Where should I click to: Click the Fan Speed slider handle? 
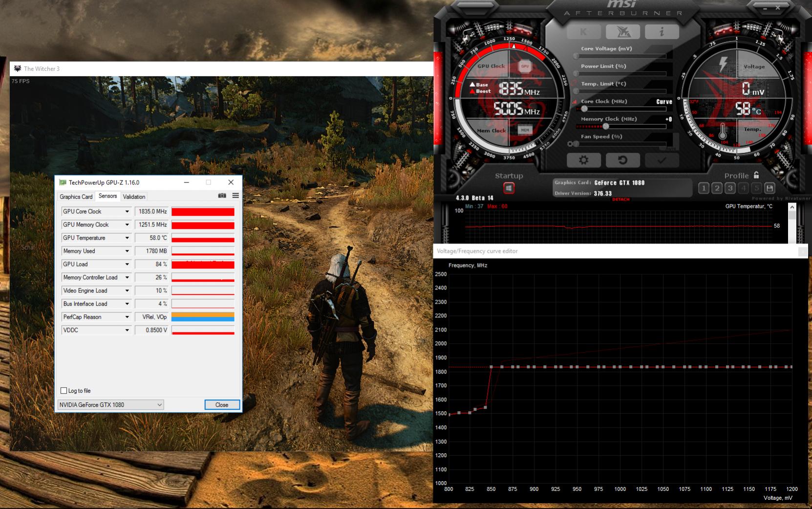tap(577, 144)
